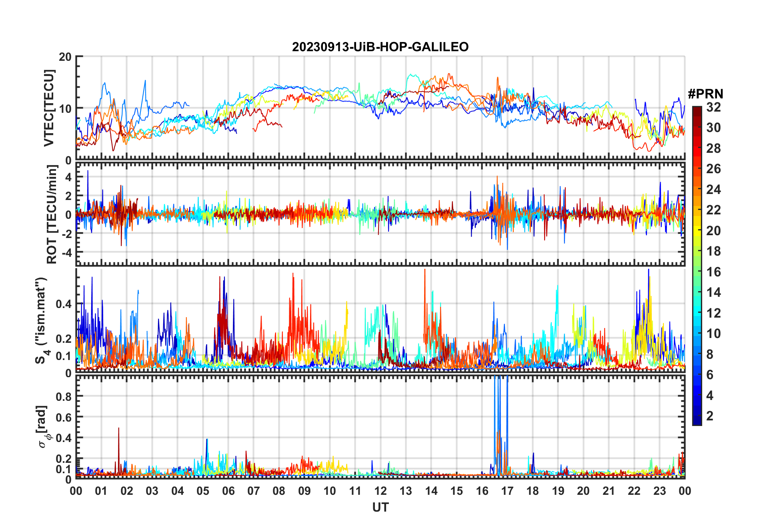
Task: Click the 20 tick on the VTEC axis
Action: point(65,57)
